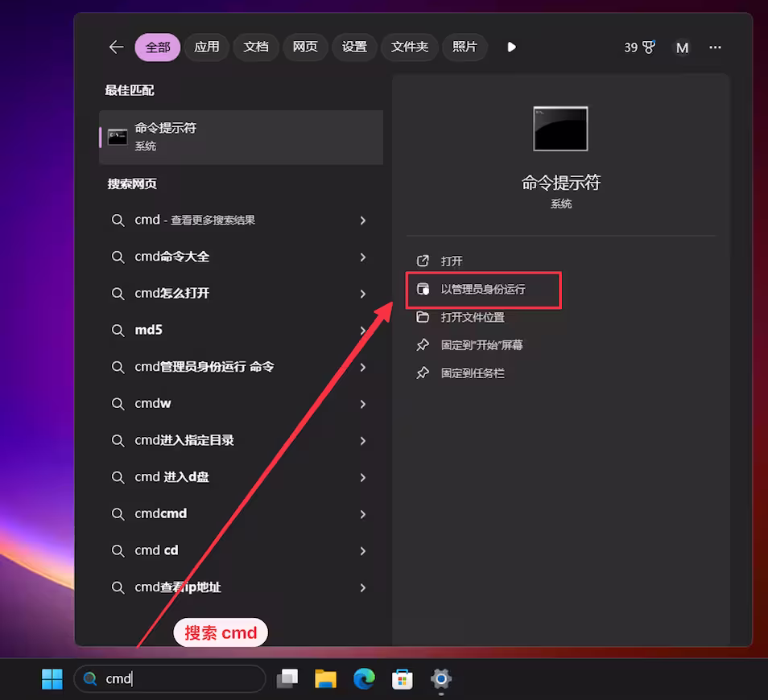Select the 文件夹 filter tab
Screen dimensions: 768x700
point(410,47)
